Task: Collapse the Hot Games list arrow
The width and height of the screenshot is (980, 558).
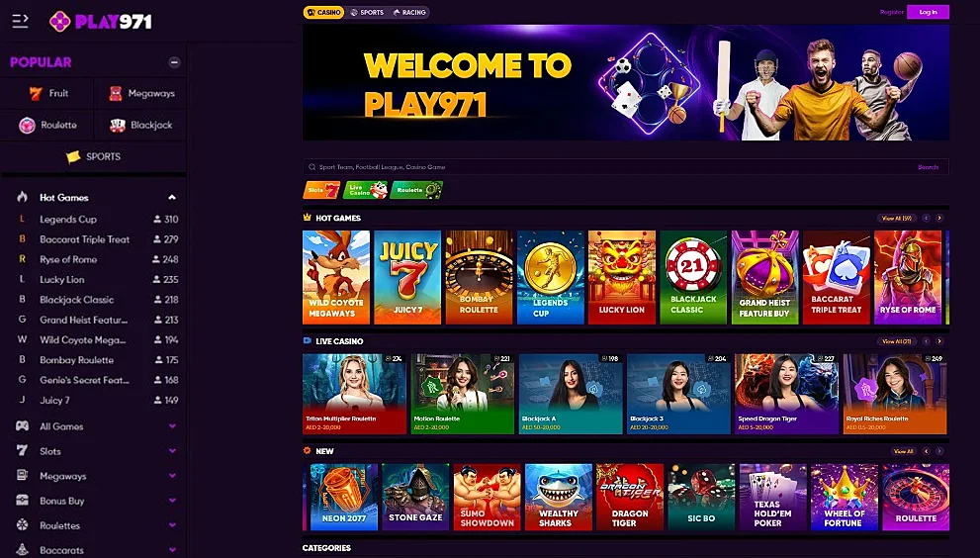Action: pos(172,198)
